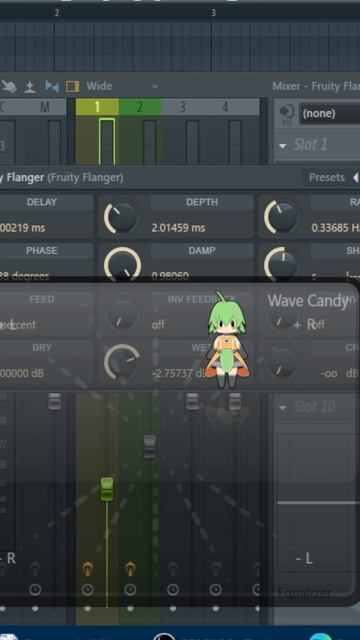The height and width of the screenshot is (640, 360).
Task: Click the send dot at bottom of track 4
Action: tap(216, 608)
